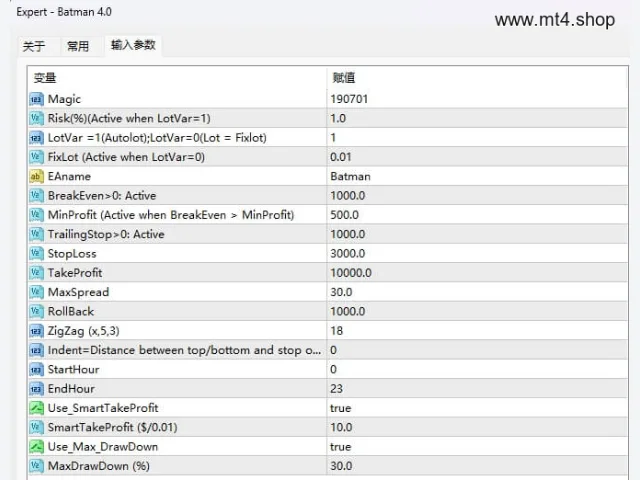Select the 输入参数 (Inputs) tab
The image size is (640, 480).
(133, 45)
